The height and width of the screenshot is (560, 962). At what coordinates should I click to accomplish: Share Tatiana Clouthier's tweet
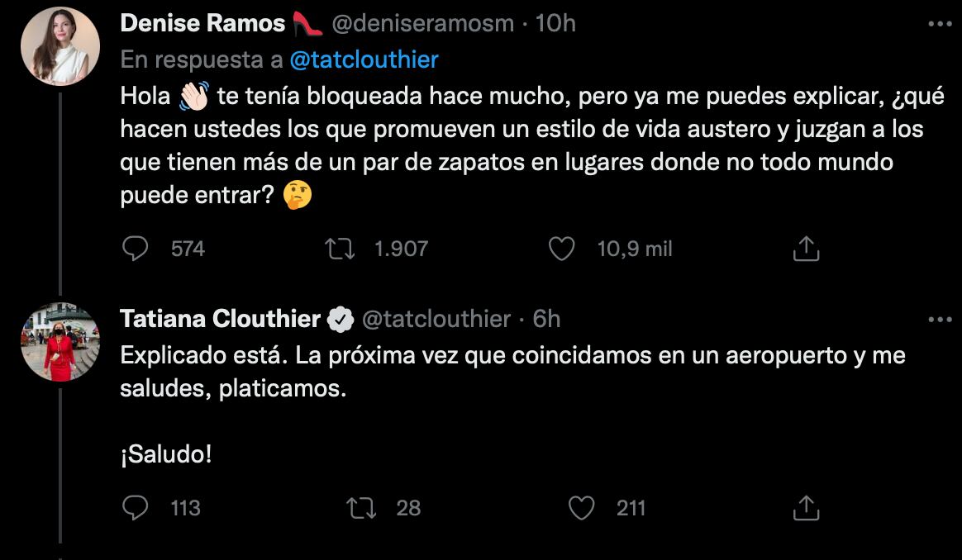click(x=805, y=507)
